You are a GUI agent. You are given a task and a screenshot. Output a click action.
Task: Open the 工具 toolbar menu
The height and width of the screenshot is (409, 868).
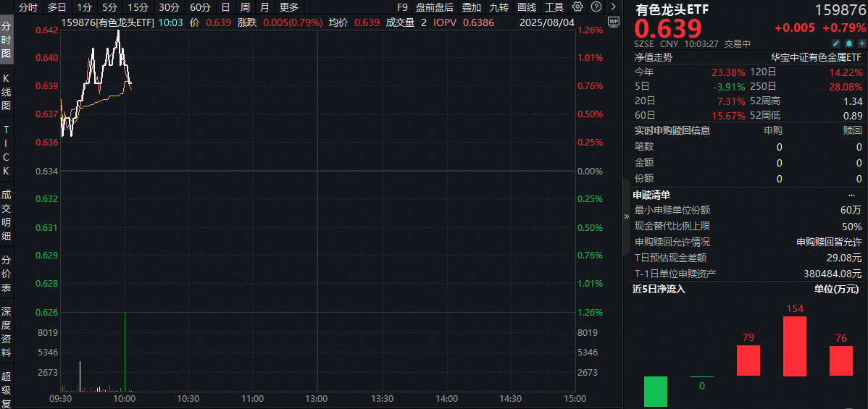coord(554,7)
